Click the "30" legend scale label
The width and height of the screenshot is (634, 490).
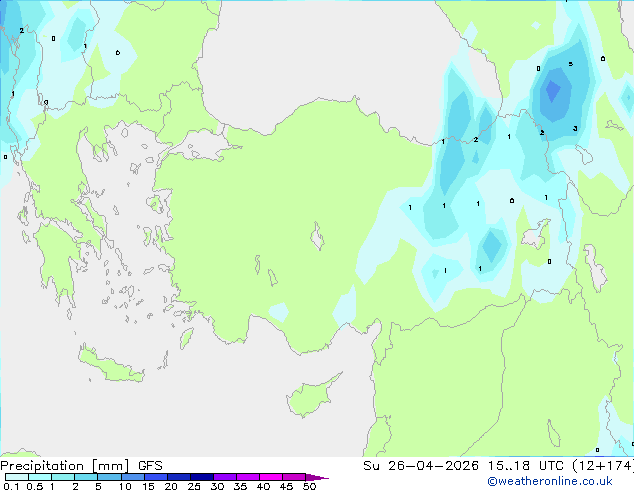217,486
